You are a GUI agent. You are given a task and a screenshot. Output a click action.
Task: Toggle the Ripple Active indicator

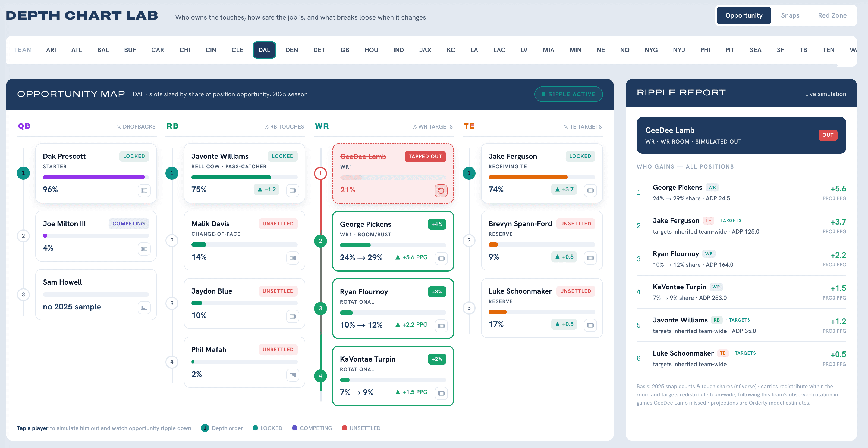click(568, 94)
